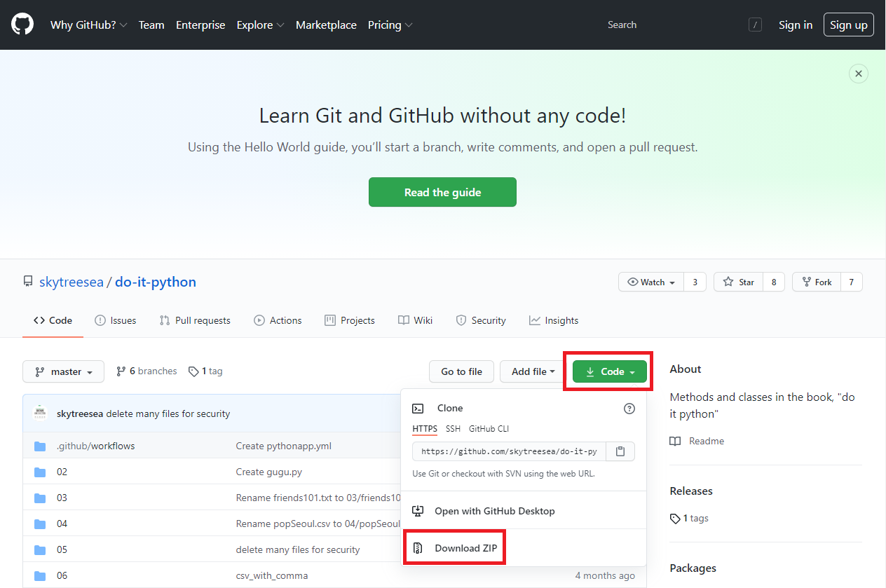The height and width of the screenshot is (588, 886).
Task: Click the ZIP file icon
Action: click(x=418, y=548)
